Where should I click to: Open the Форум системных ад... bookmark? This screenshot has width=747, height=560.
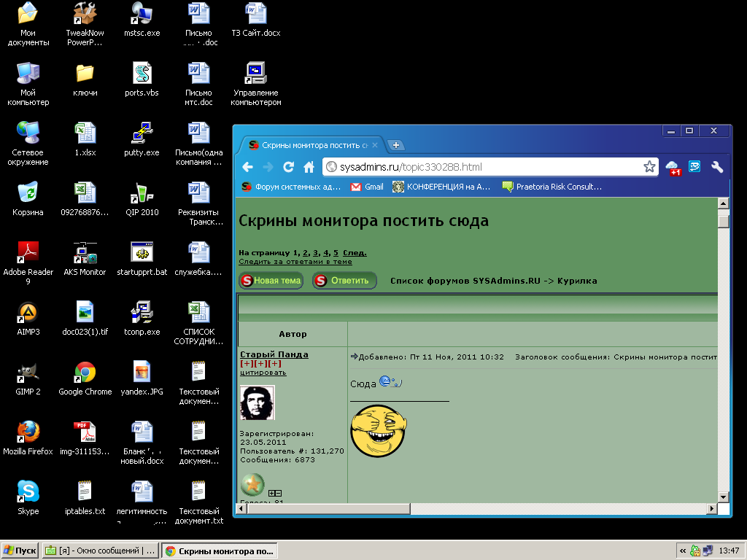291,187
